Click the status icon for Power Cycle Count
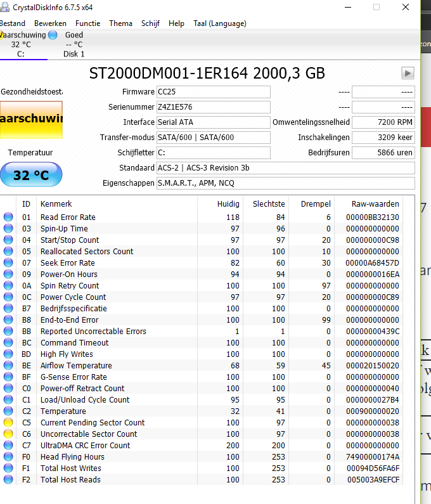Image resolution: width=431 pixels, height=504 pixels. (x=8, y=297)
